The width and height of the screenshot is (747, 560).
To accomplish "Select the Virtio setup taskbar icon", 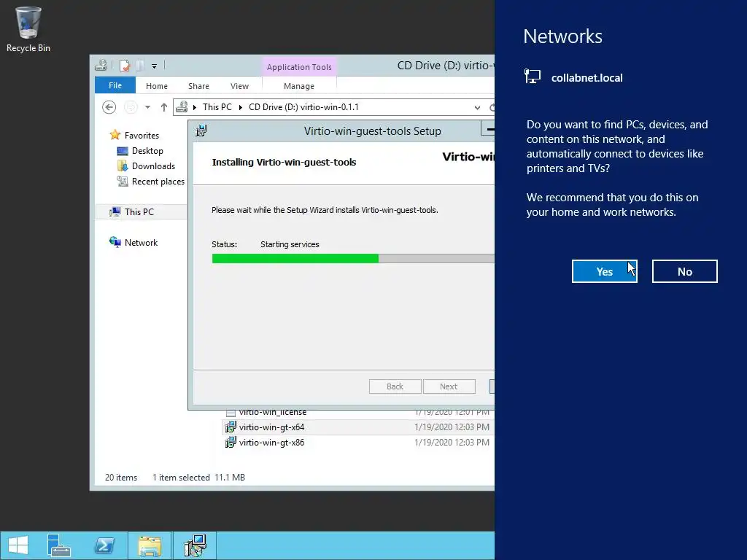I will point(195,545).
